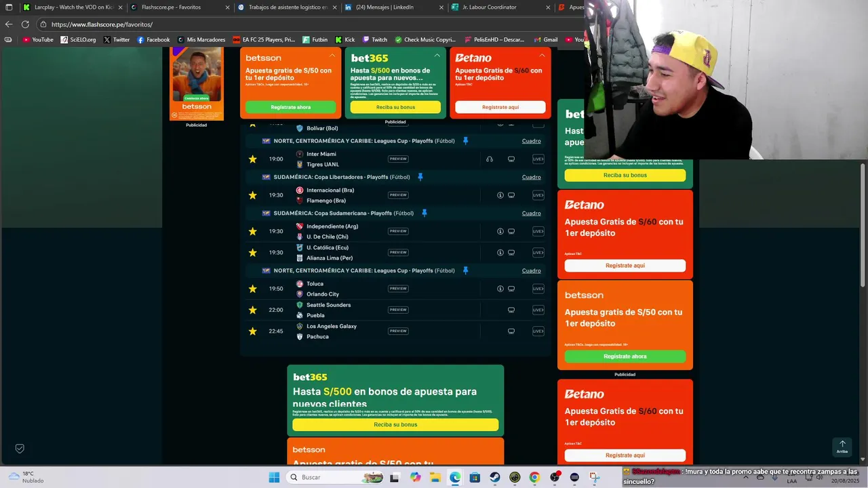868x488 pixels.
Task: Open YouTube bookmark
Action: (38, 40)
